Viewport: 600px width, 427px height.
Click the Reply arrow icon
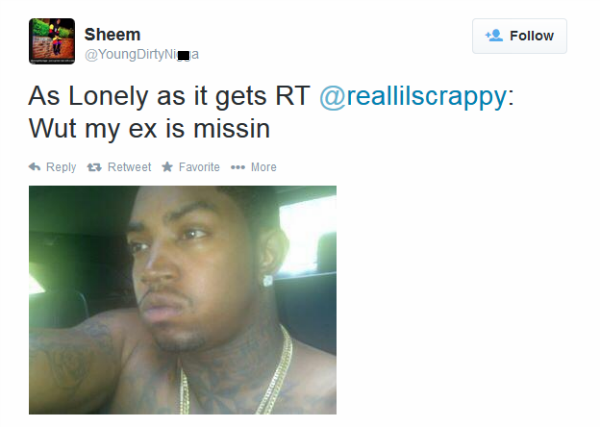(x=34, y=167)
